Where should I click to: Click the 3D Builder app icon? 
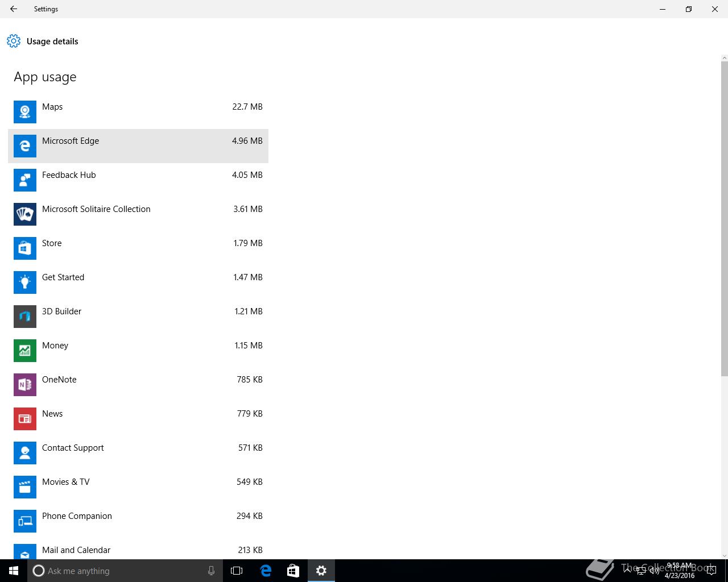click(x=25, y=317)
